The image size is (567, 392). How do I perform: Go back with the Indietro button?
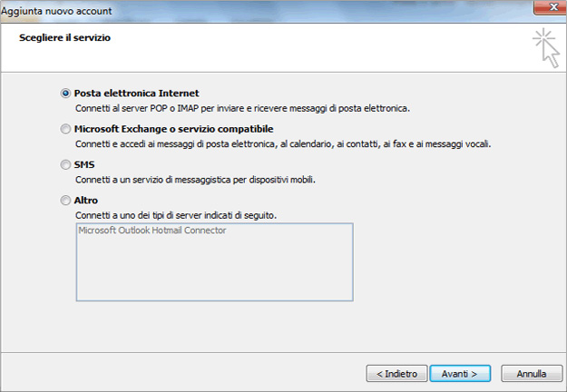(396, 374)
